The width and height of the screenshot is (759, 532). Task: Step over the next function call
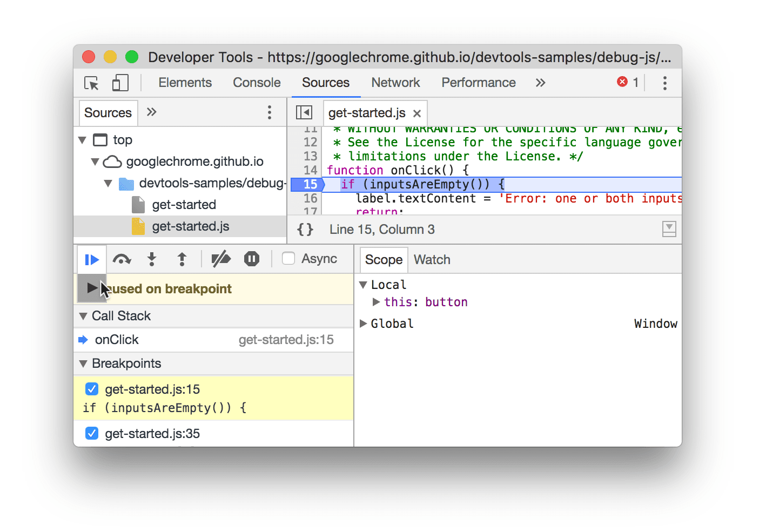coord(122,259)
